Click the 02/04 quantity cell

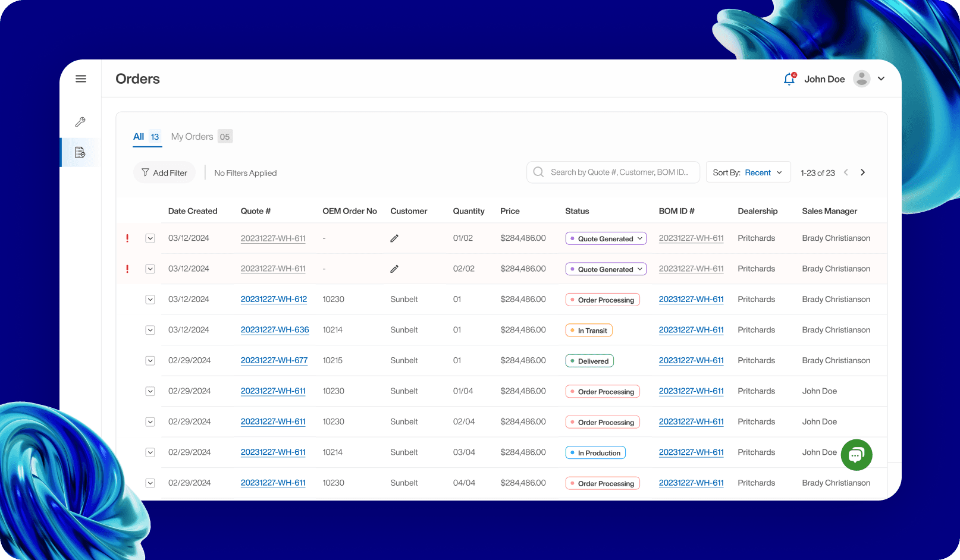pos(464,421)
